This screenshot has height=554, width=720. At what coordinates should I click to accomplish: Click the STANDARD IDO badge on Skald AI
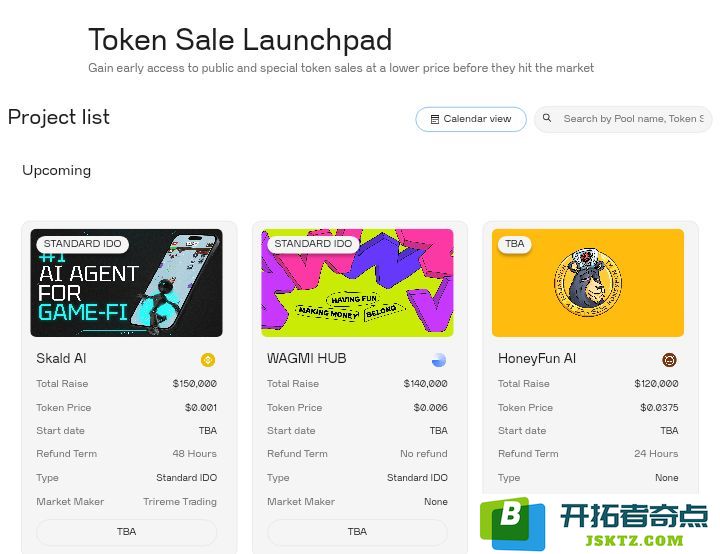click(x=83, y=244)
